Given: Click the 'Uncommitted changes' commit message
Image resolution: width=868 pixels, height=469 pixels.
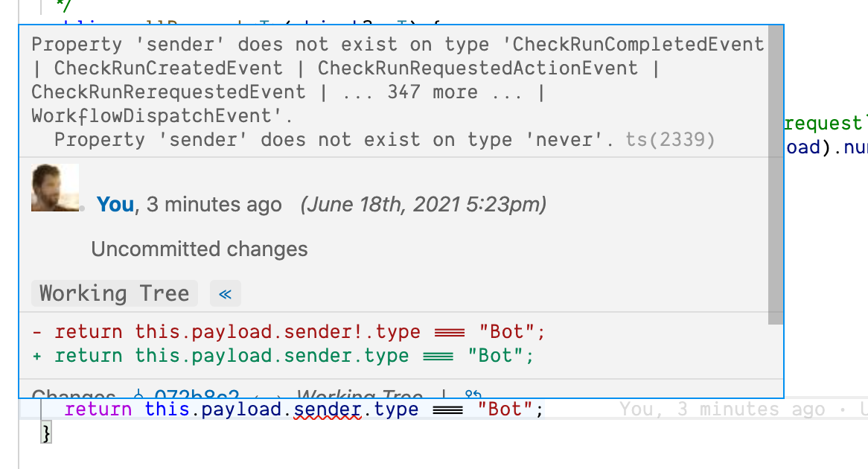Looking at the screenshot, I should click(199, 249).
